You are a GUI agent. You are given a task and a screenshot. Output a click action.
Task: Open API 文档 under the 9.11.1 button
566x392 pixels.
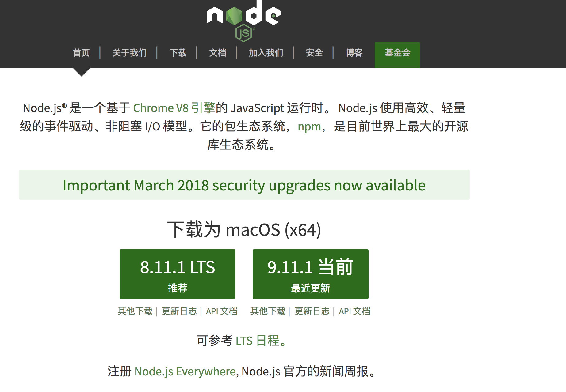tap(354, 311)
